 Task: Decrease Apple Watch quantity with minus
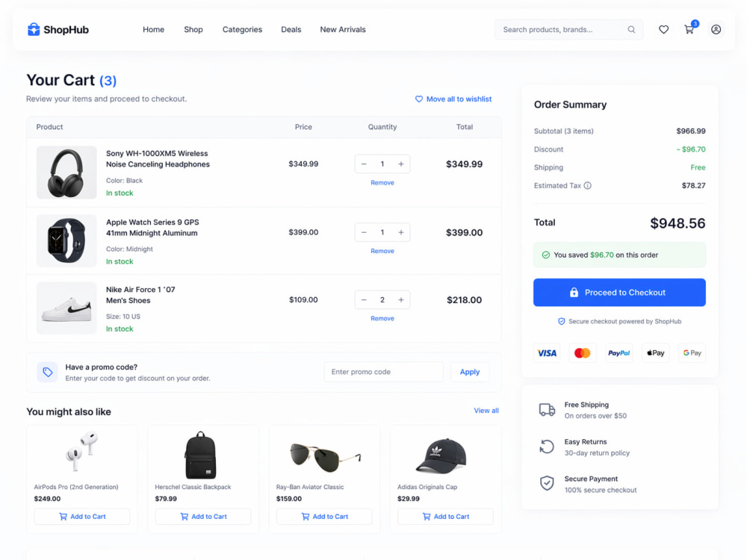364,232
